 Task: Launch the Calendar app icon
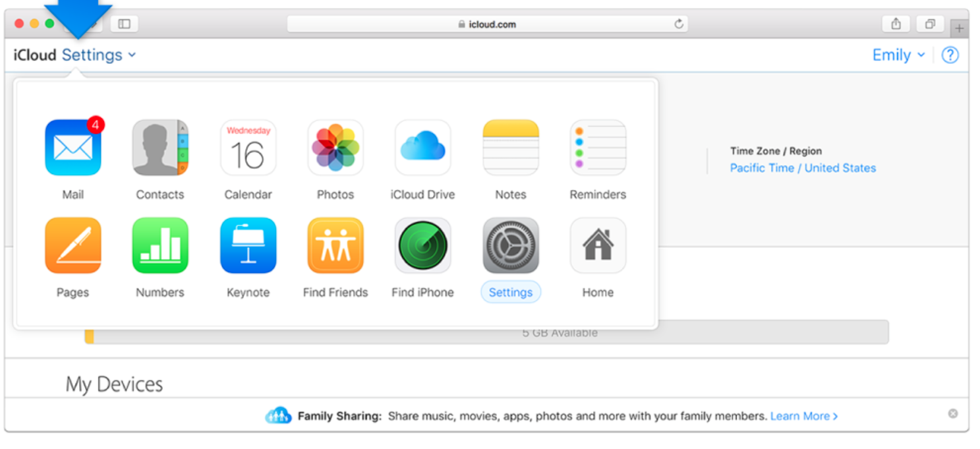coord(248,148)
